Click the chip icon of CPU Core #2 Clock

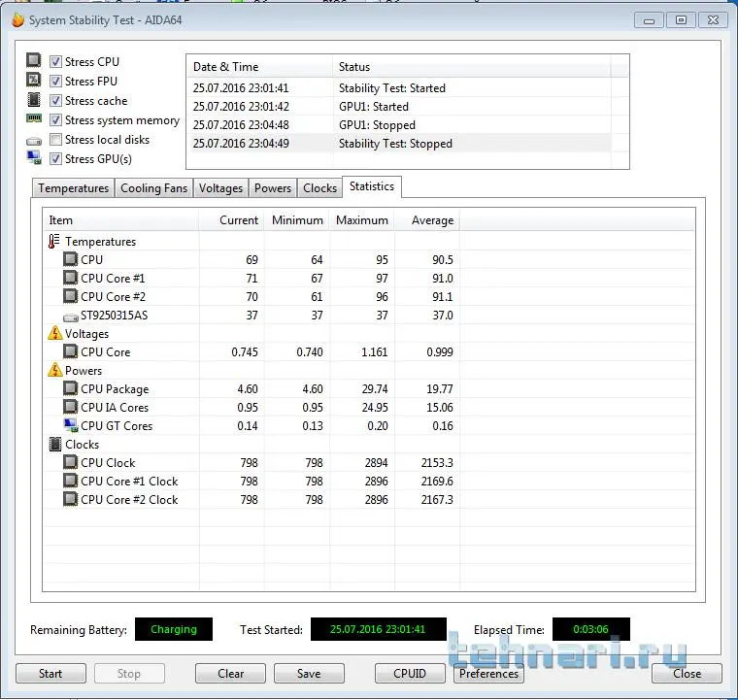tap(71, 499)
